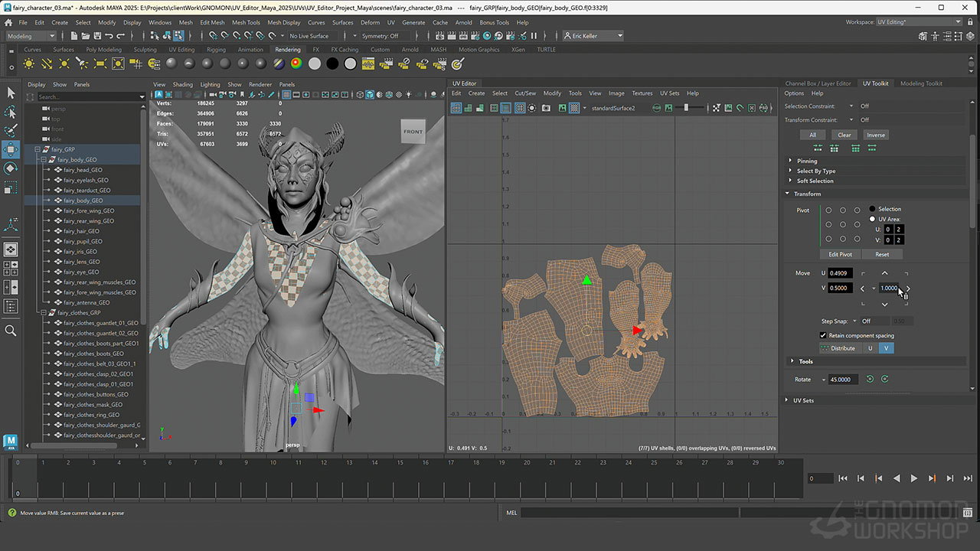Open the Cut/Sew menu in UV Editor
The height and width of the screenshot is (551, 980).
(525, 93)
